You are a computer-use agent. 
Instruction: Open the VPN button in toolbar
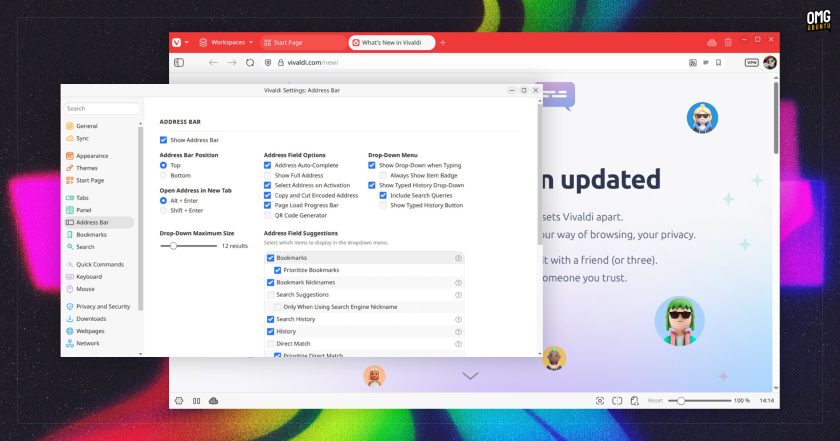coord(752,63)
